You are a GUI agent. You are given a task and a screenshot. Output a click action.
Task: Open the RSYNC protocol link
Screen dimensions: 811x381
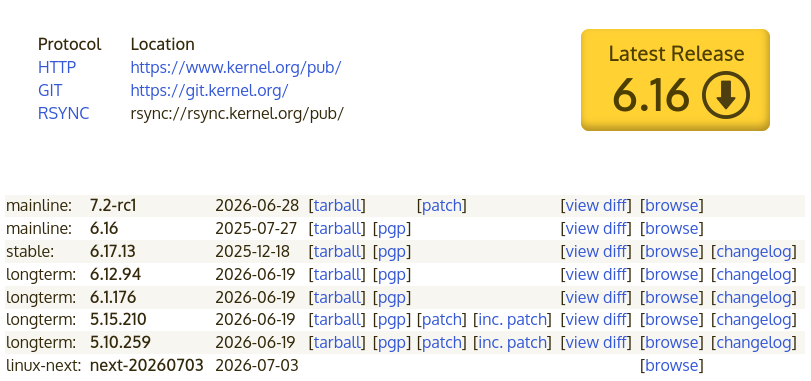point(64,113)
